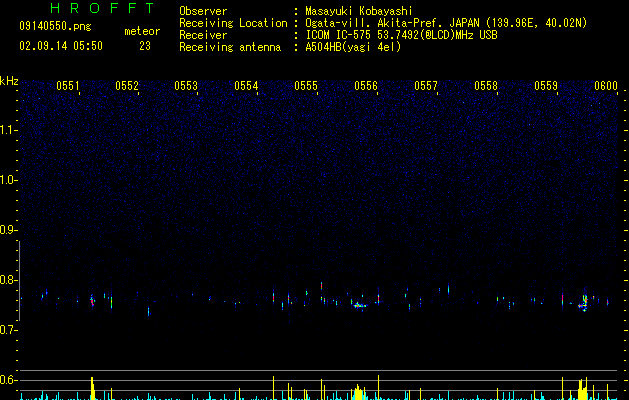Click the 1.0 frequency axis label
The image size is (629, 400).
8,180
